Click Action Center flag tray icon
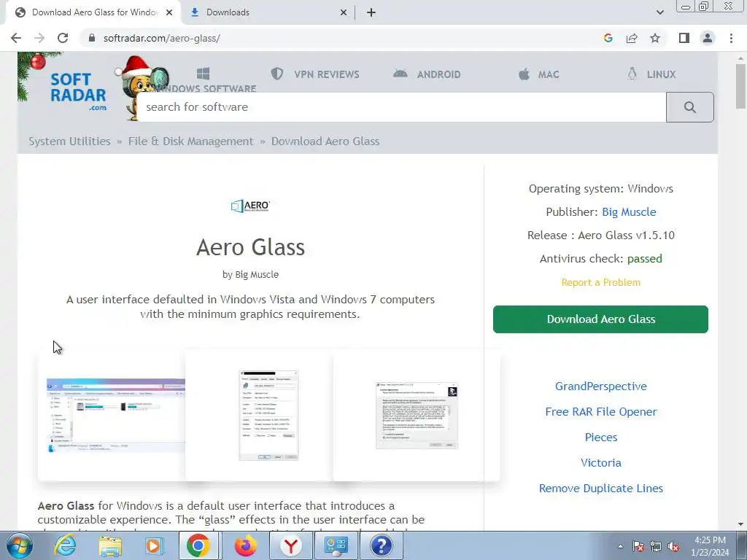The width and height of the screenshot is (747, 560). click(638, 547)
